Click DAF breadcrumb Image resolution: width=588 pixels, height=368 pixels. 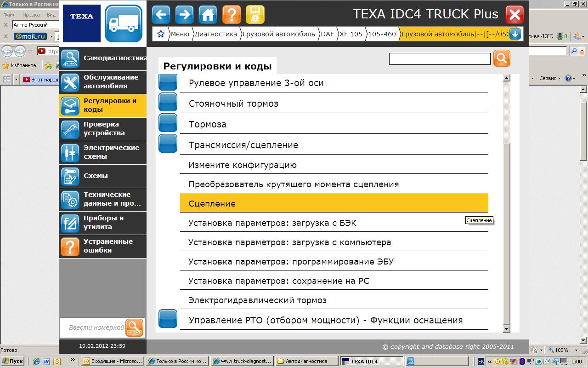coord(327,34)
